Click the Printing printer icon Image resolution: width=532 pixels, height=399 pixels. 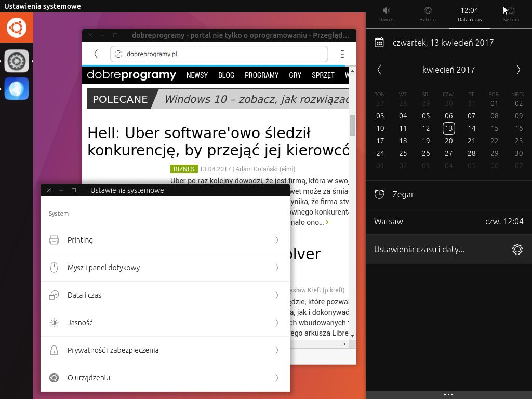(x=54, y=240)
